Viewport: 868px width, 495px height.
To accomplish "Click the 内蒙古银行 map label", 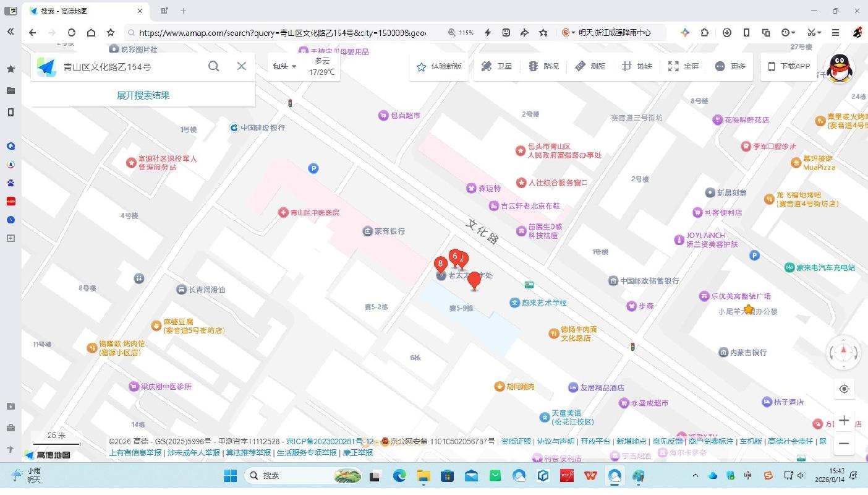I will (748, 352).
